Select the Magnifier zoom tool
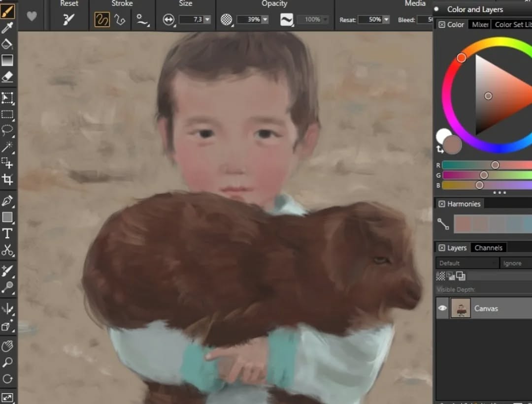This screenshot has width=532, height=404. pyautogui.click(x=7, y=363)
